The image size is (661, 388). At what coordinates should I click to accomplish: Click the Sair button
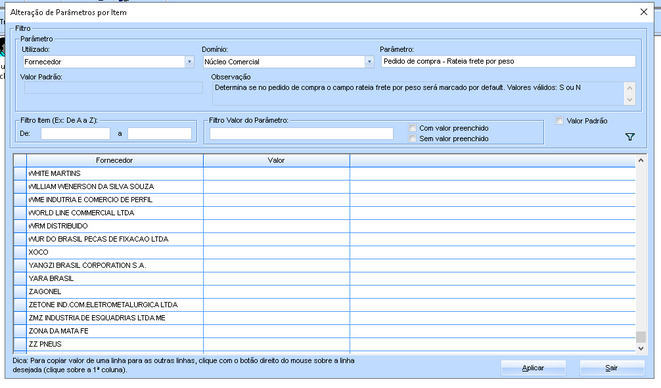click(x=612, y=368)
